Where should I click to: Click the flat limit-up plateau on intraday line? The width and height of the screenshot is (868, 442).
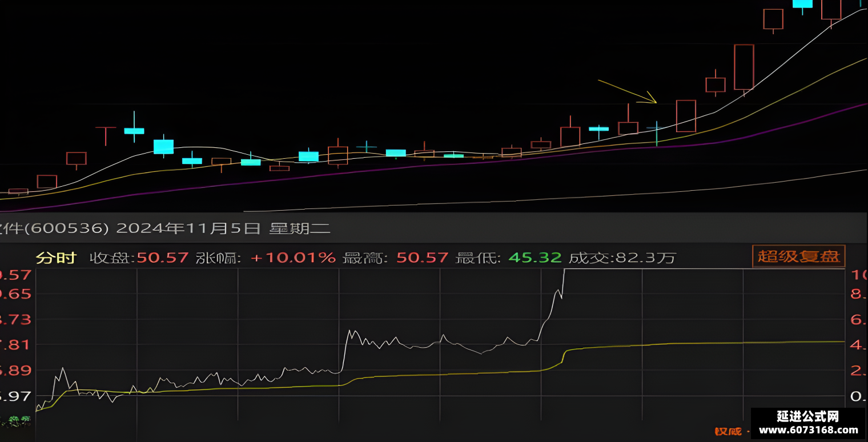[x=704, y=268]
